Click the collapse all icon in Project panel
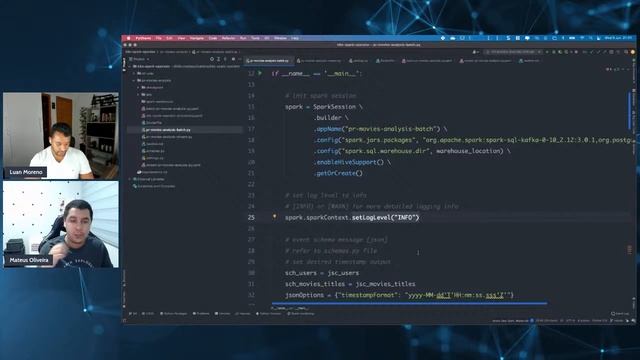Image resolution: width=640 pixels, height=360 pixels. click(225, 59)
